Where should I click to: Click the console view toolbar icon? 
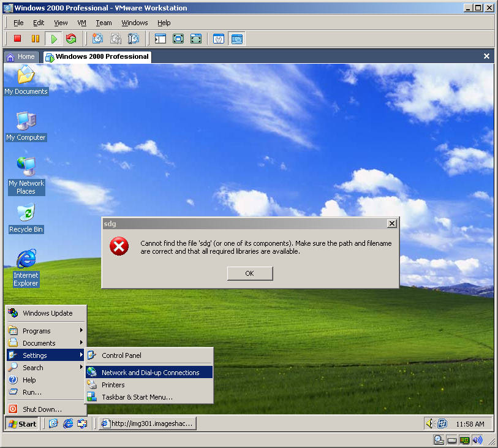(x=236, y=39)
